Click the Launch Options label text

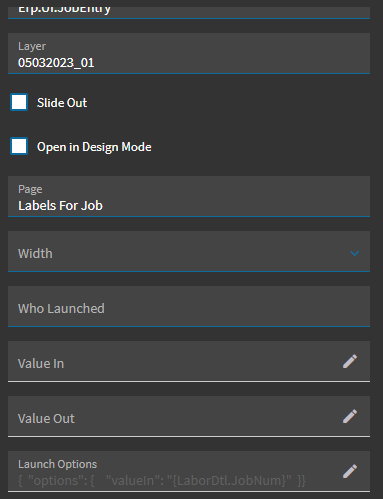[x=58, y=464]
